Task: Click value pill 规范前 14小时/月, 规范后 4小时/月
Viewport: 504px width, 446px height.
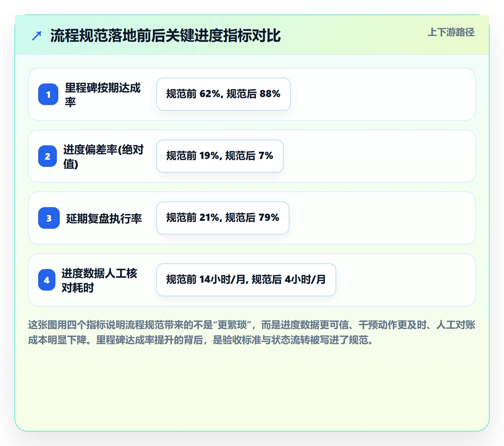Action: pyautogui.click(x=246, y=280)
